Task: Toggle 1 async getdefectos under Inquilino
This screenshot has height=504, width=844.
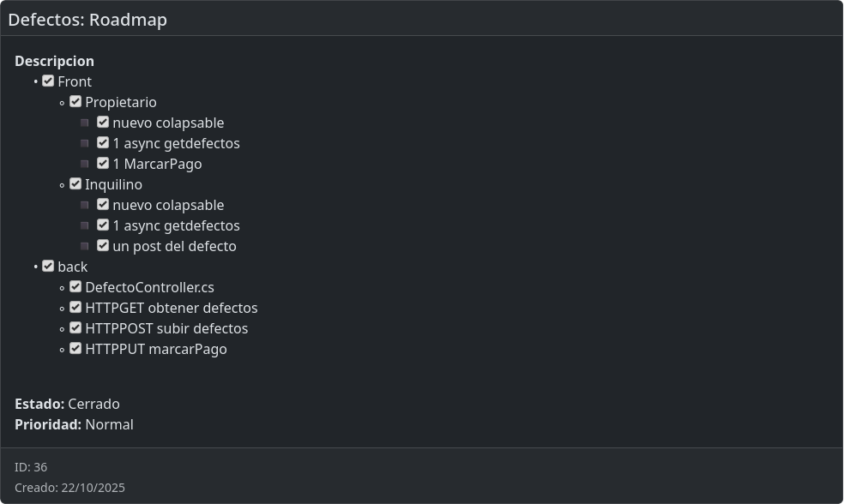Action: click(103, 225)
